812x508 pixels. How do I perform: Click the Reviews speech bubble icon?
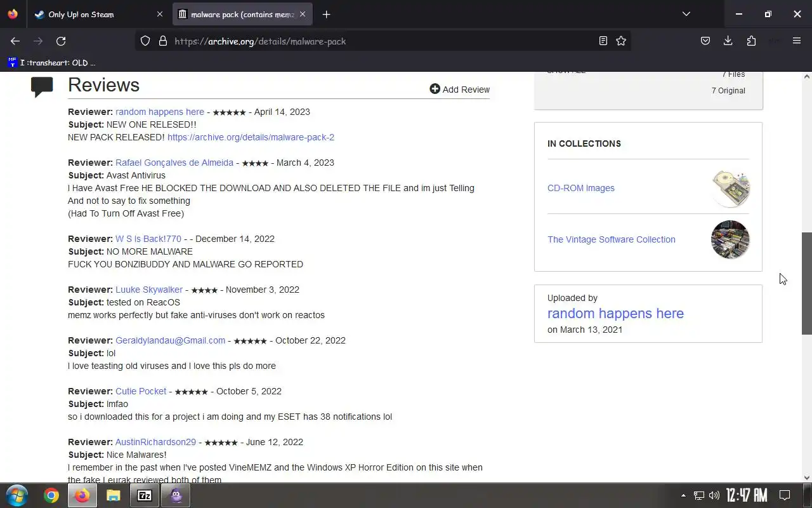[42, 86]
